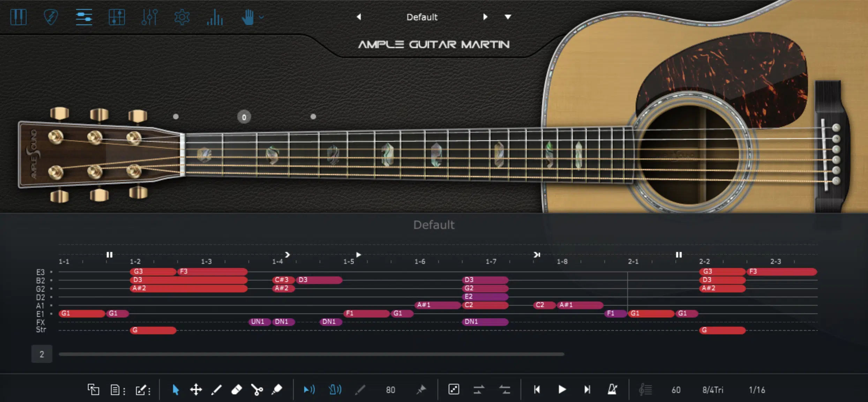Open the file document menu icon
Screen dimensions: 868x402
point(118,389)
